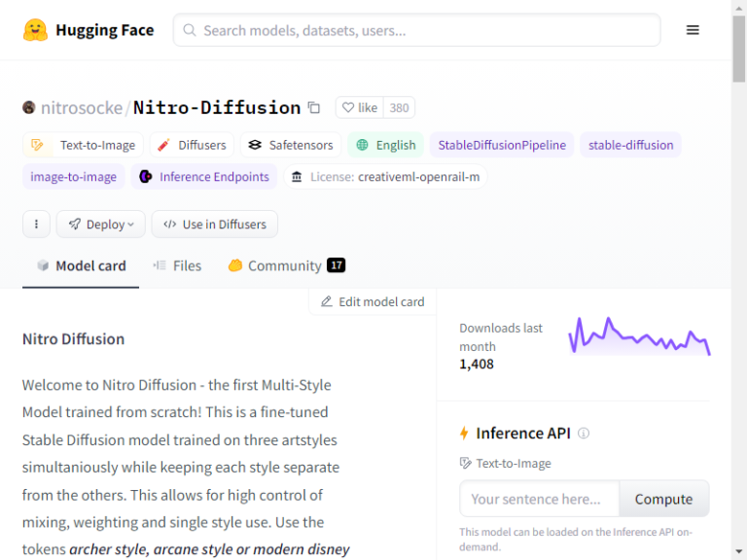Click the creativeml-openrail-m license tag
This screenshot has width=747, height=560.
386,177
